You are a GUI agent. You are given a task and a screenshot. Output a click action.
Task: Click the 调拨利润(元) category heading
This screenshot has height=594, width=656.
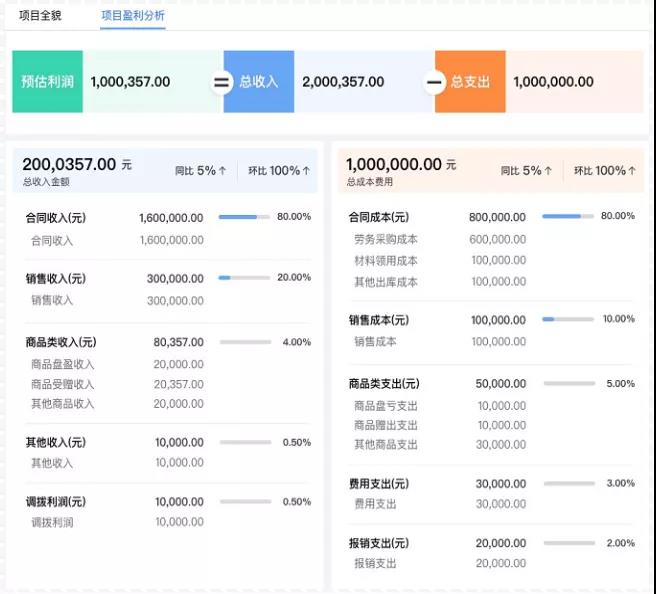(x=56, y=502)
